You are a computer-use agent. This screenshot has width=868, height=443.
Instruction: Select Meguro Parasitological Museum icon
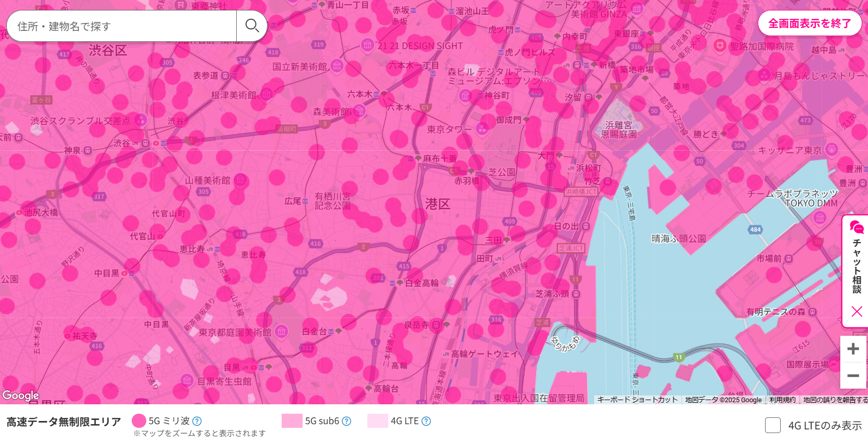pos(187,381)
